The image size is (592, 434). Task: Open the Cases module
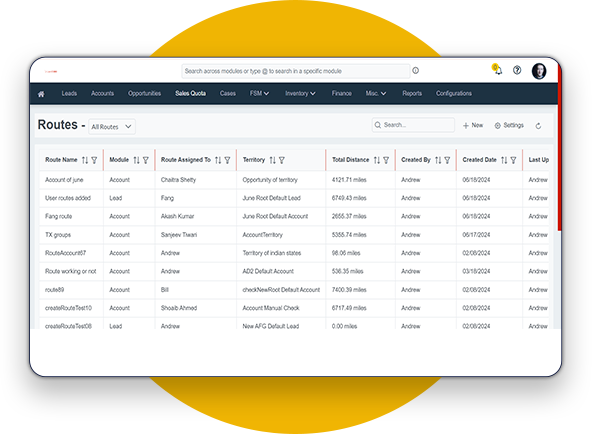pos(228,93)
